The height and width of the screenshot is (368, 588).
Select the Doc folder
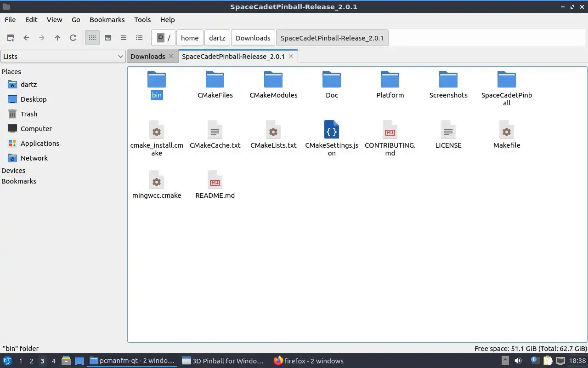(x=332, y=85)
